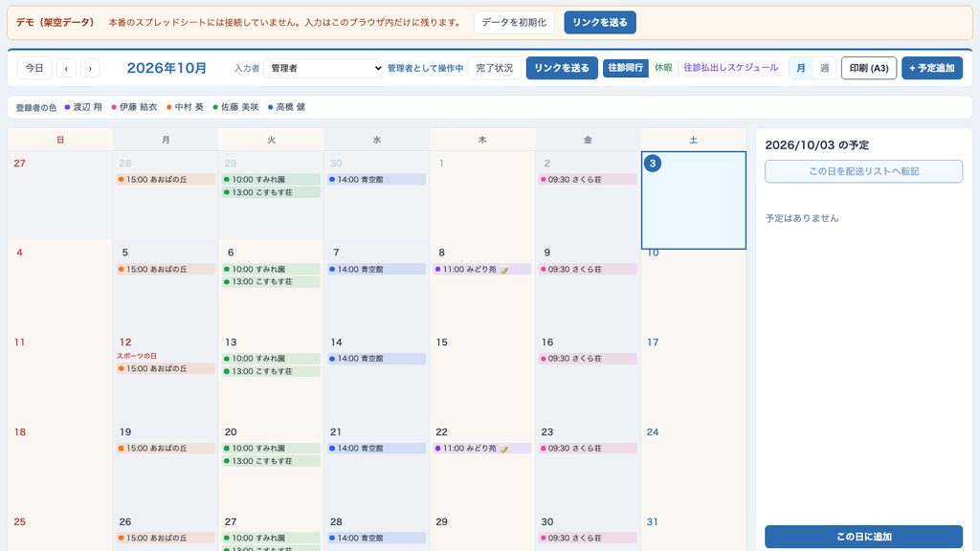Open Sept 30 14:00 青空館 event

(377, 180)
